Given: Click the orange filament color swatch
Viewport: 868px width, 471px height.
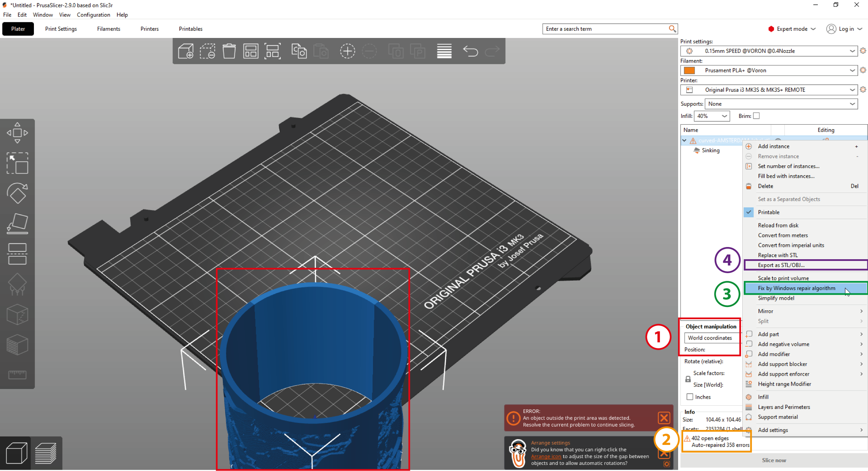Looking at the screenshot, I should tap(690, 70).
